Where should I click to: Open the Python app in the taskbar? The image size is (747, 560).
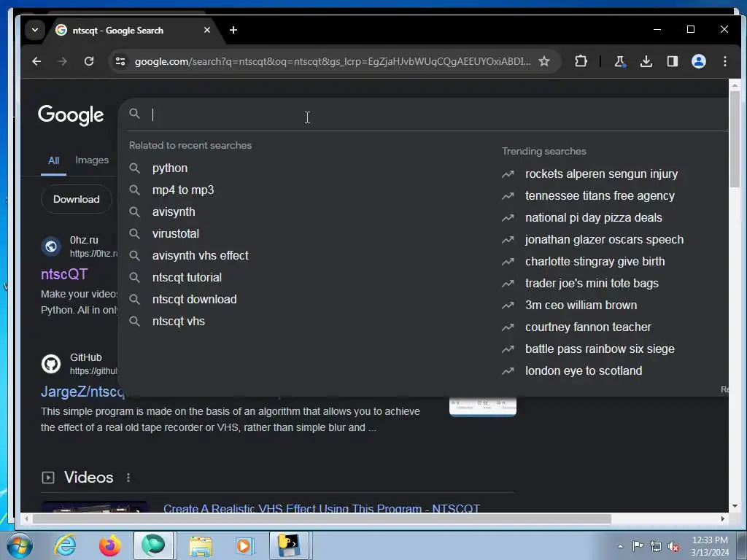(x=289, y=545)
